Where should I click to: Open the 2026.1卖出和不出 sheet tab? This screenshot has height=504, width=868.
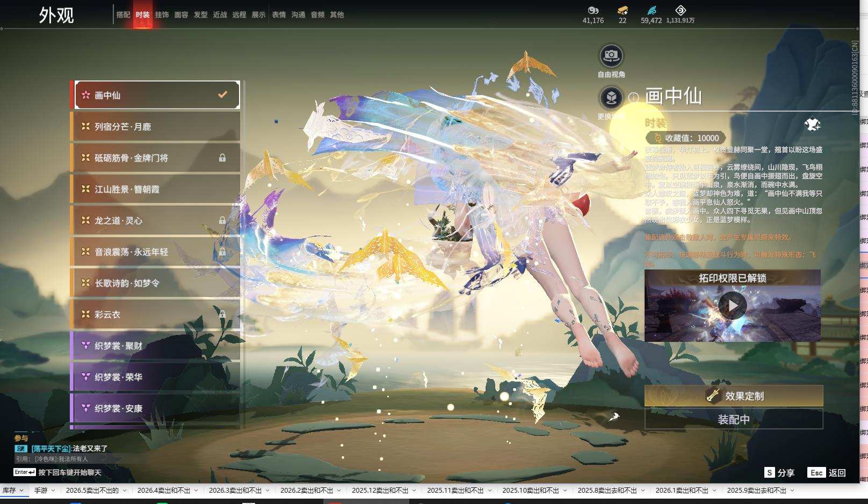click(x=682, y=491)
